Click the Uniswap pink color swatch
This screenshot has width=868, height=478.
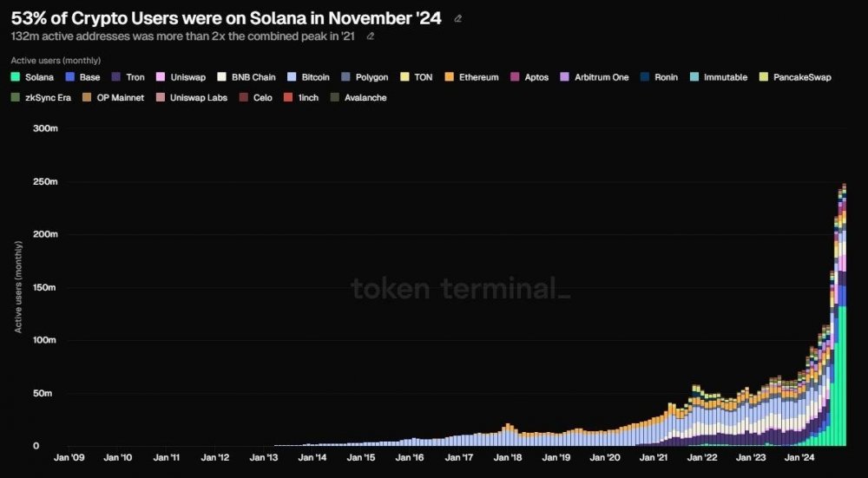(161, 77)
